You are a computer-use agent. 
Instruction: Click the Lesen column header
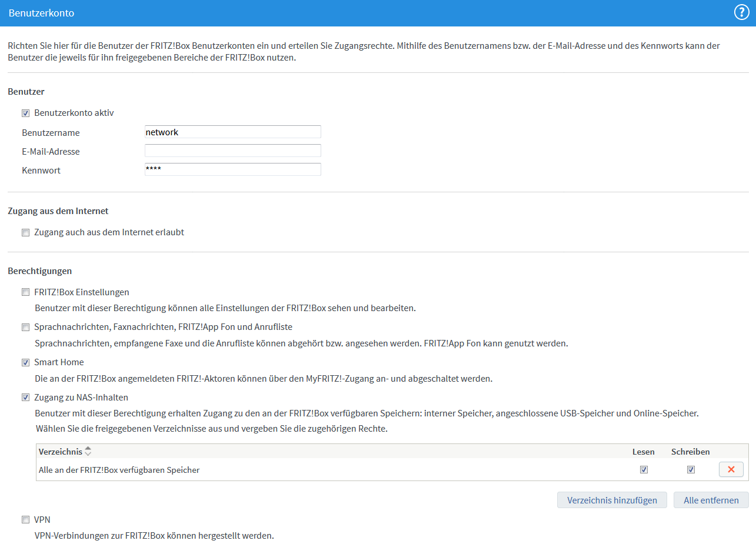click(x=644, y=452)
